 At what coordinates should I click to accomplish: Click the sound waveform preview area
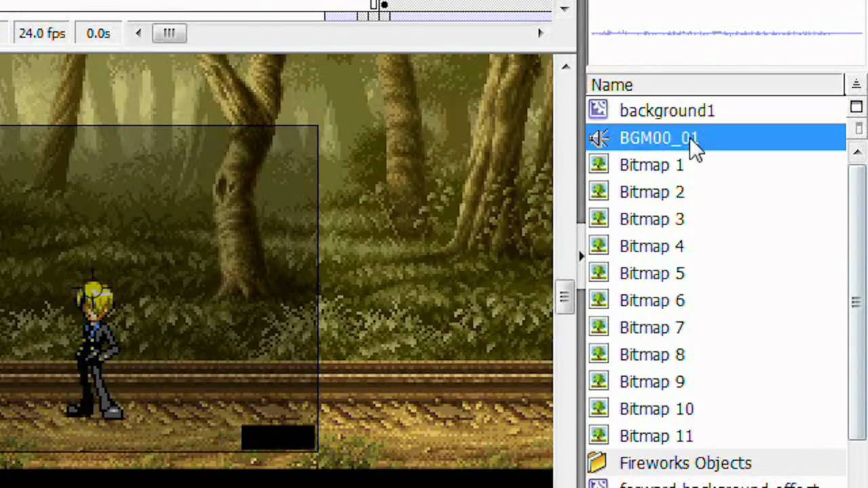[726, 33]
